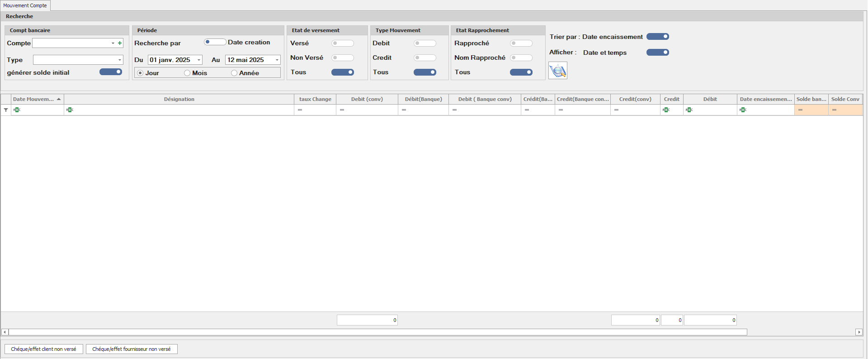Click the Solde Conv filter equals icon
Screen dimensions: 868x359
pyautogui.click(x=834, y=110)
